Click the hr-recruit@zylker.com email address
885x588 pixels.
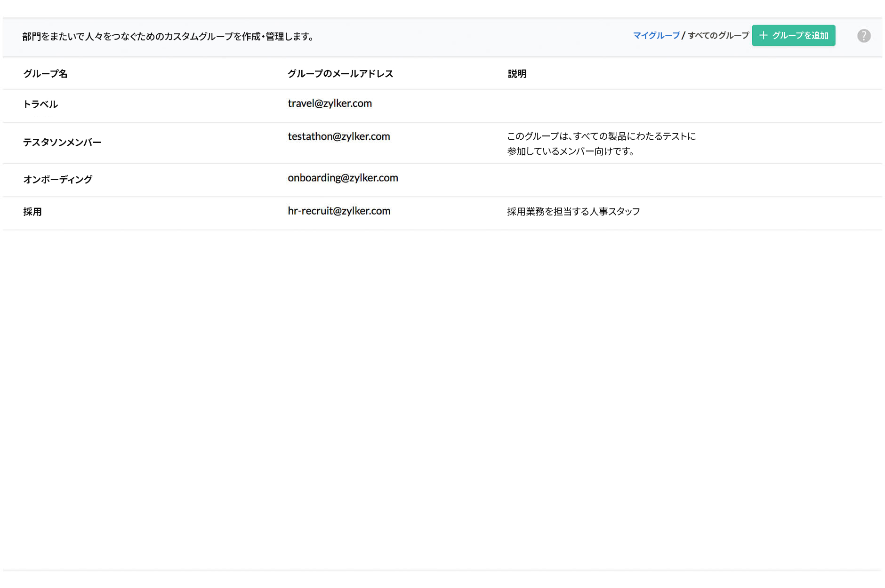[x=339, y=211]
